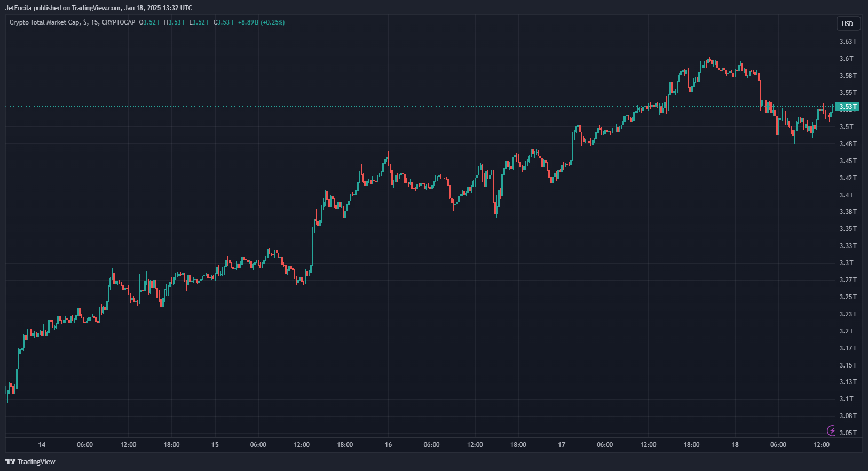Viewport: 868px width, 471px height.
Task: Click the 3.63T label on the price scale
Action: tap(847, 42)
